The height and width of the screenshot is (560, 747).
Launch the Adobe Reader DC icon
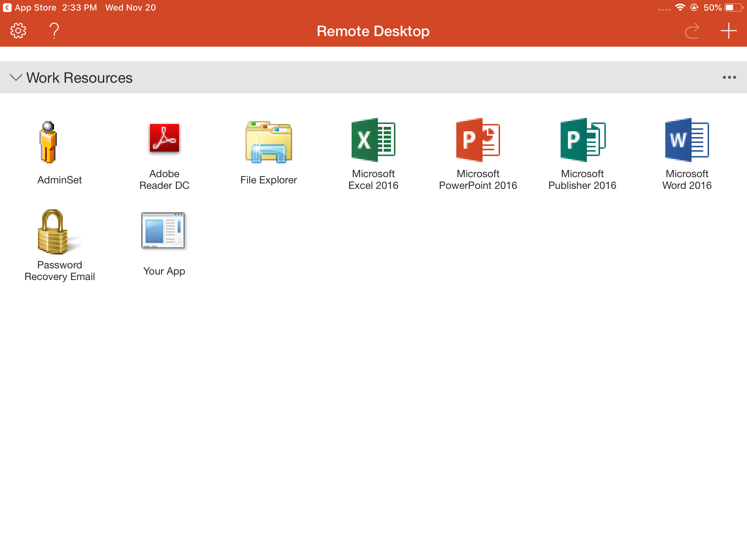coord(164,139)
